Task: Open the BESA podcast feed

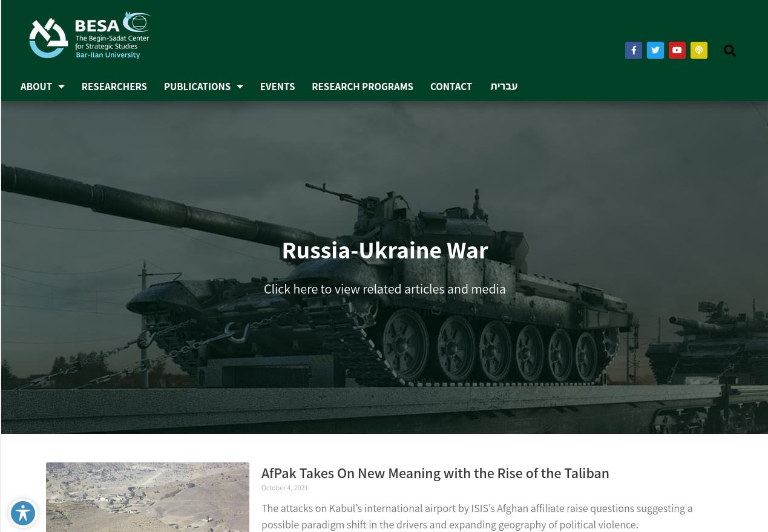Action: 698,50
